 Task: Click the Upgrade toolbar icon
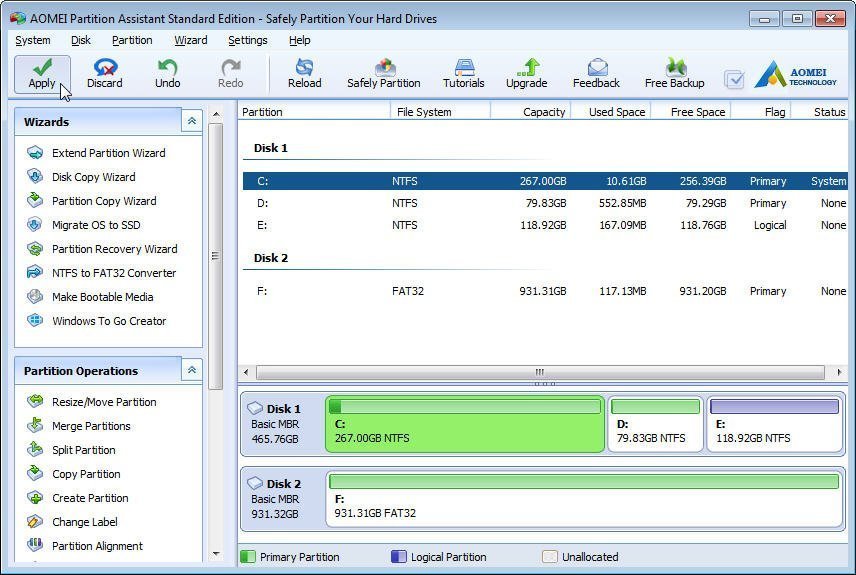526,74
